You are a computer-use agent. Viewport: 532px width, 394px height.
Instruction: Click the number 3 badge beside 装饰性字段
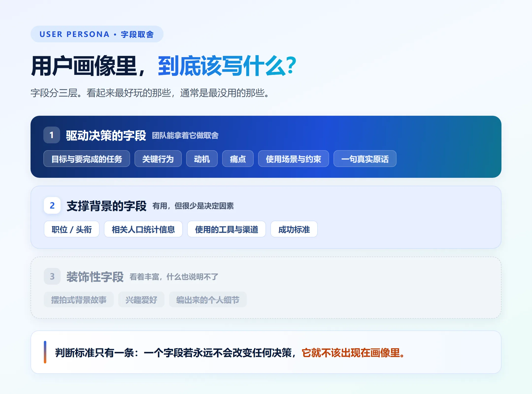pos(52,276)
